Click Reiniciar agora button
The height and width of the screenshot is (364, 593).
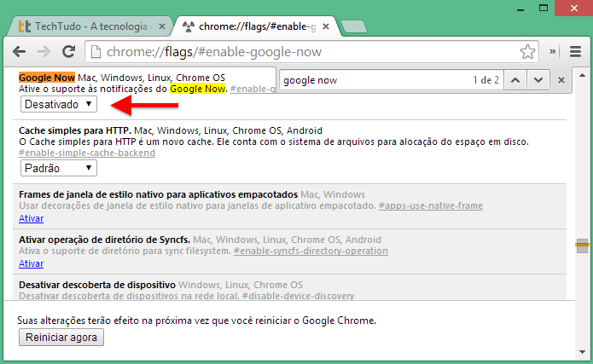tap(61, 338)
